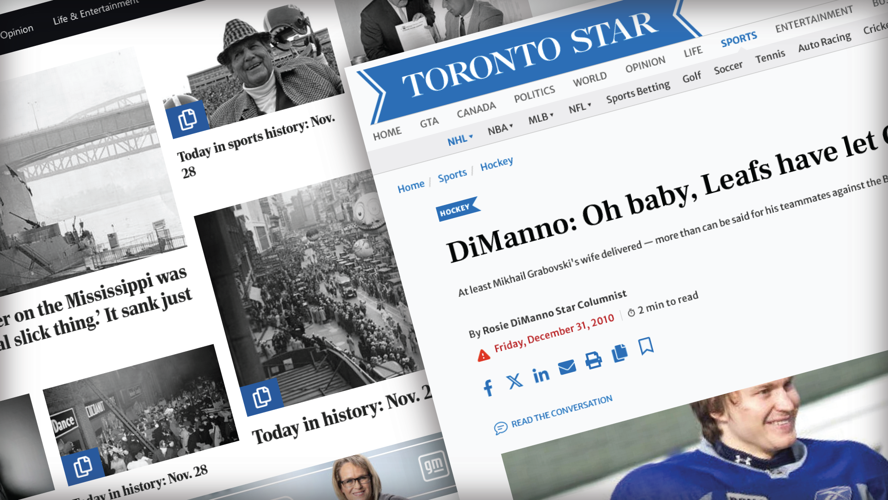Share article on X (Twitter)
The width and height of the screenshot is (888, 500).
[514, 381]
